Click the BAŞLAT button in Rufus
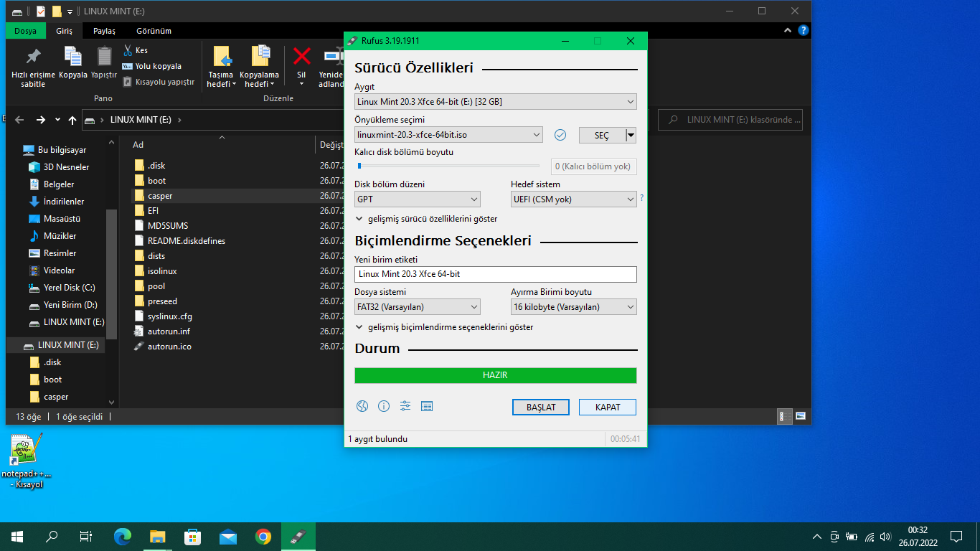The width and height of the screenshot is (980, 551). (541, 407)
